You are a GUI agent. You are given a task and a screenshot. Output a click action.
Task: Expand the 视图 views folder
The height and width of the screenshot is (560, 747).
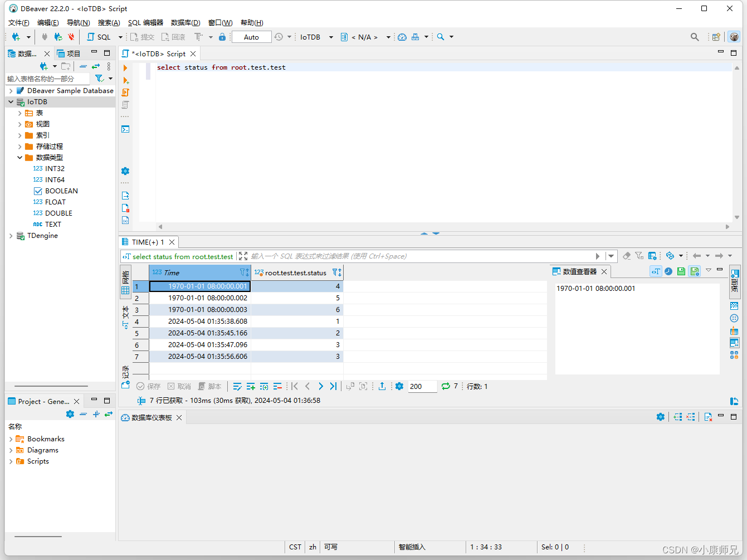pos(20,124)
